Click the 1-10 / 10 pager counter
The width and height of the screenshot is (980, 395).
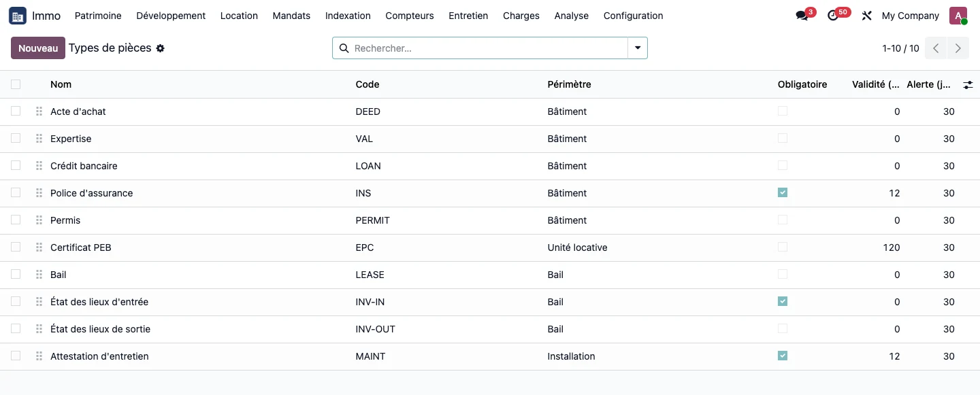pos(900,48)
